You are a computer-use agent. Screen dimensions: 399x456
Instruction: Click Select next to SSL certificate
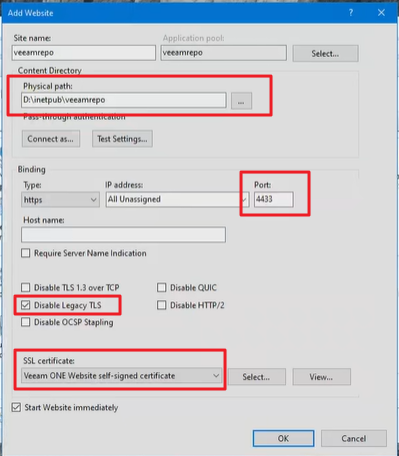pyautogui.click(x=256, y=377)
